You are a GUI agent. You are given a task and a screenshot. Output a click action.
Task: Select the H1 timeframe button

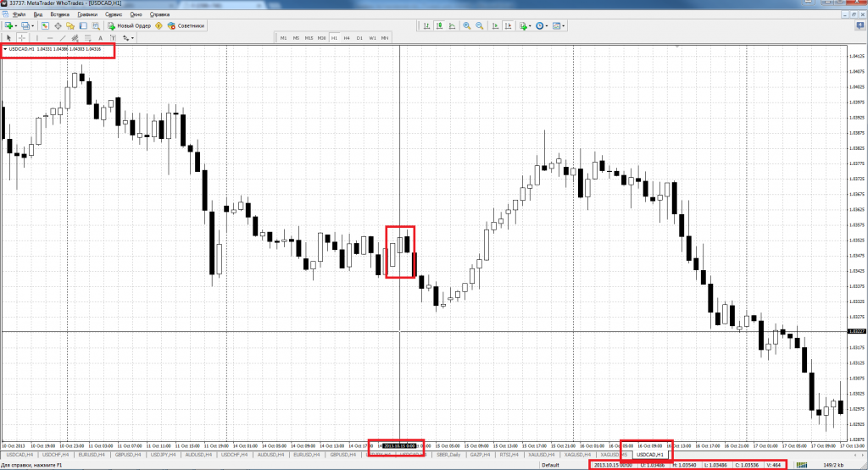(334, 38)
